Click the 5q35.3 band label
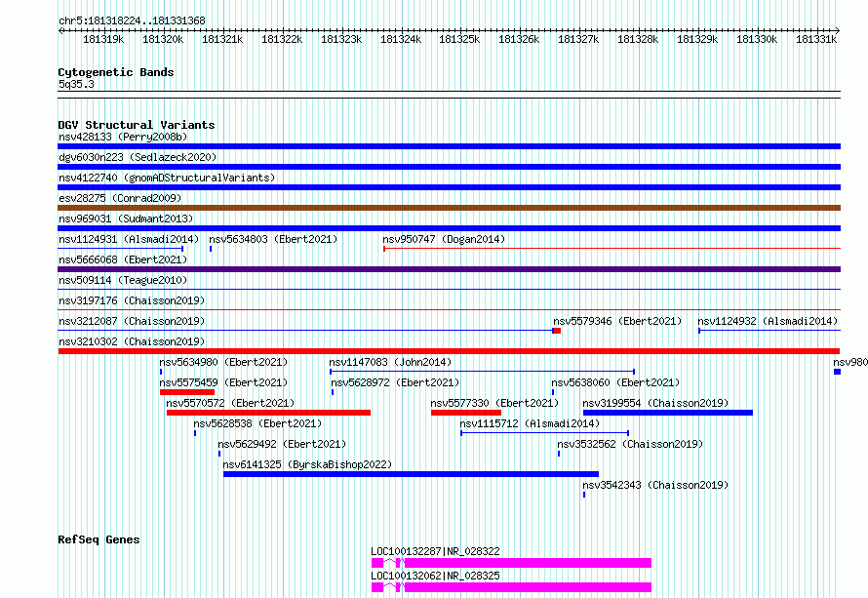The width and height of the screenshot is (868, 598). (x=76, y=84)
